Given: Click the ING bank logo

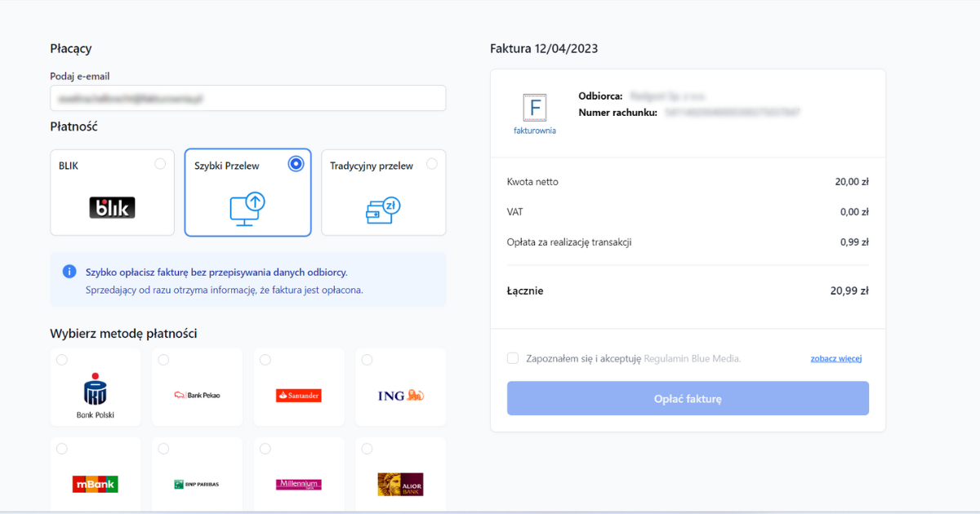Looking at the screenshot, I should (x=400, y=395).
